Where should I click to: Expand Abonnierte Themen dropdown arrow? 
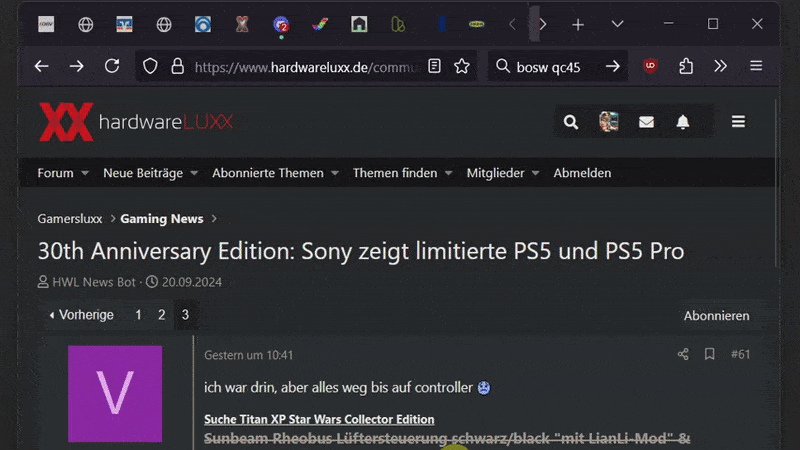pyautogui.click(x=335, y=173)
